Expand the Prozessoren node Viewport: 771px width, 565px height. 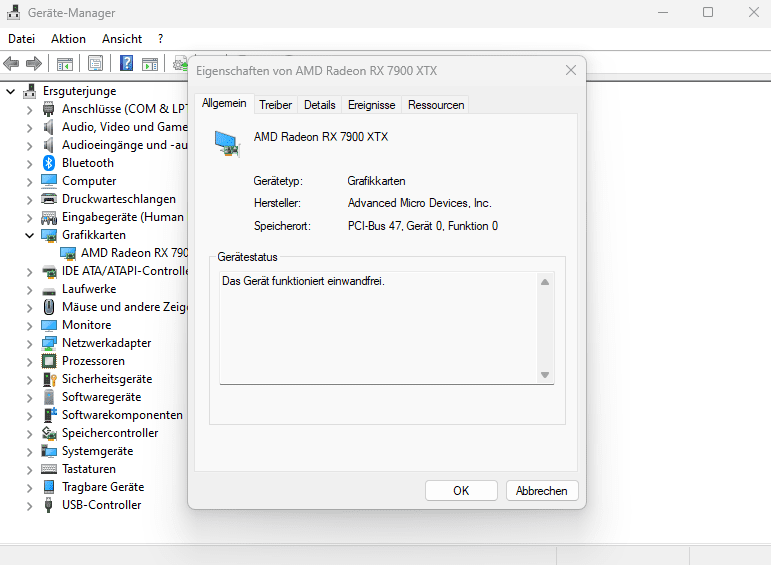[x=30, y=362]
